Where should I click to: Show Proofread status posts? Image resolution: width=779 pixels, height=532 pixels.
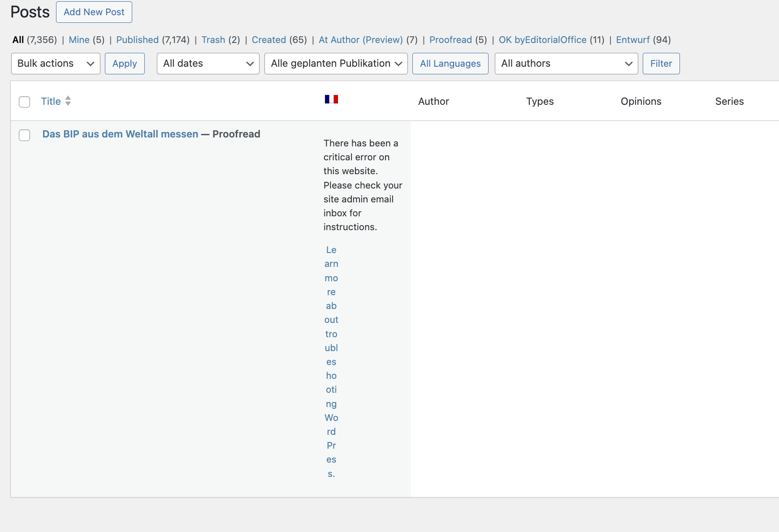[x=450, y=40]
